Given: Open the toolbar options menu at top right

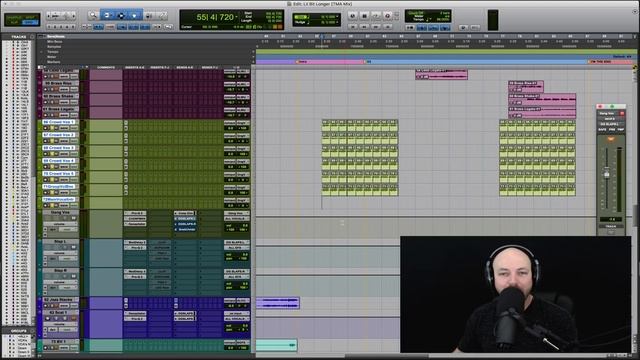Looking at the screenshot, I should (635, 11).
